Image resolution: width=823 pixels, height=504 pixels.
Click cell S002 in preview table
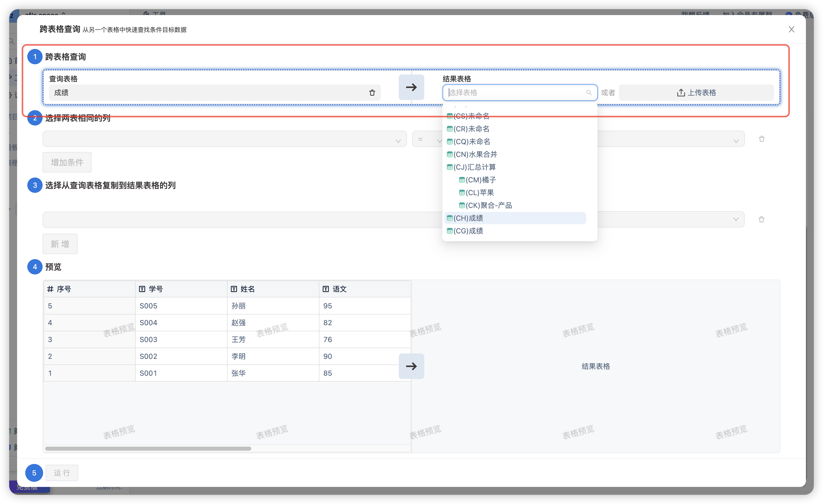(181, 356)
